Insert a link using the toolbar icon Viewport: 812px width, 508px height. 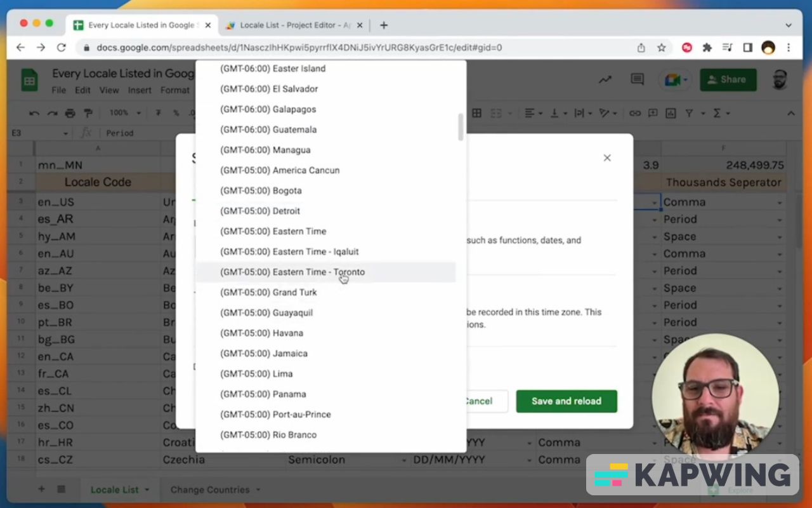tap(634, 113)
